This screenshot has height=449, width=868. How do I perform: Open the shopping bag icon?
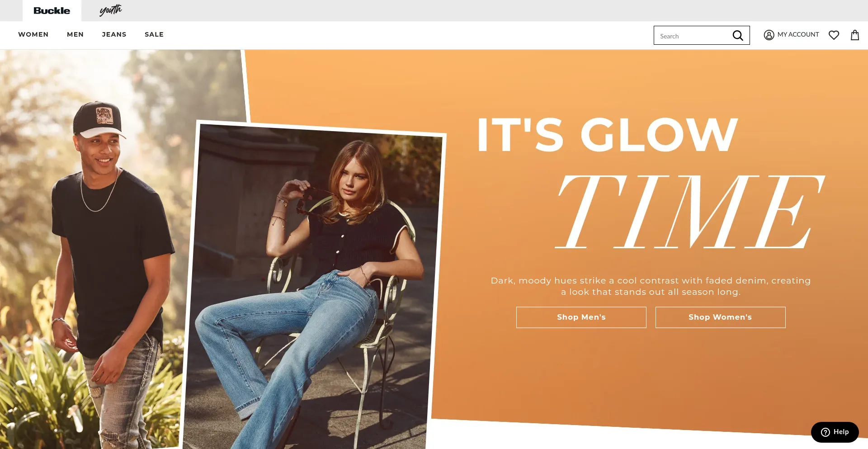pos(855,35)
